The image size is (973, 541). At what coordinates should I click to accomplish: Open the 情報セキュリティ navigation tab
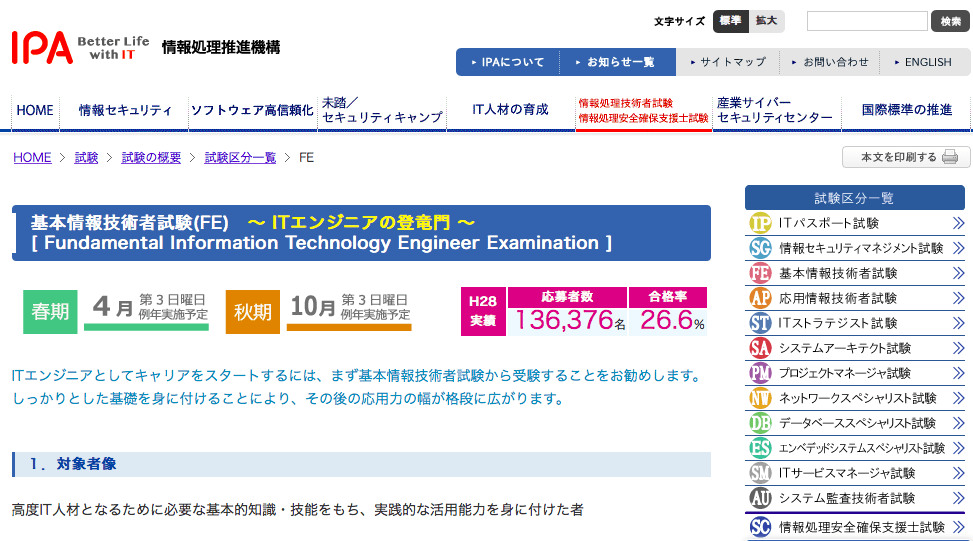125,111
